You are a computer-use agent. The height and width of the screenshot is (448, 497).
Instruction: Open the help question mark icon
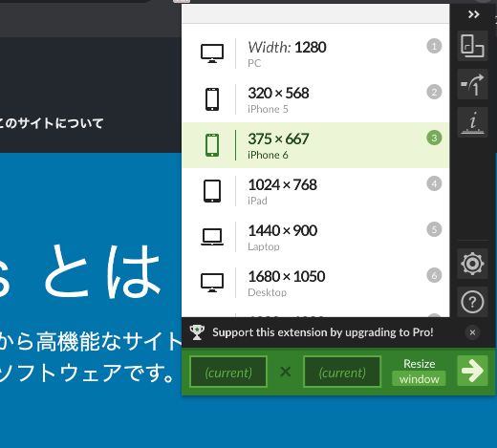coord(472,302)
